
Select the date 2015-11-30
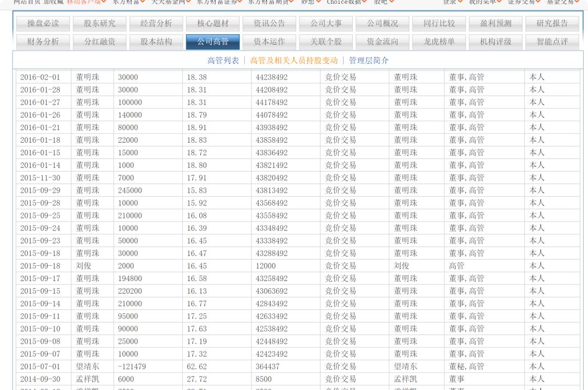(40, 178)
